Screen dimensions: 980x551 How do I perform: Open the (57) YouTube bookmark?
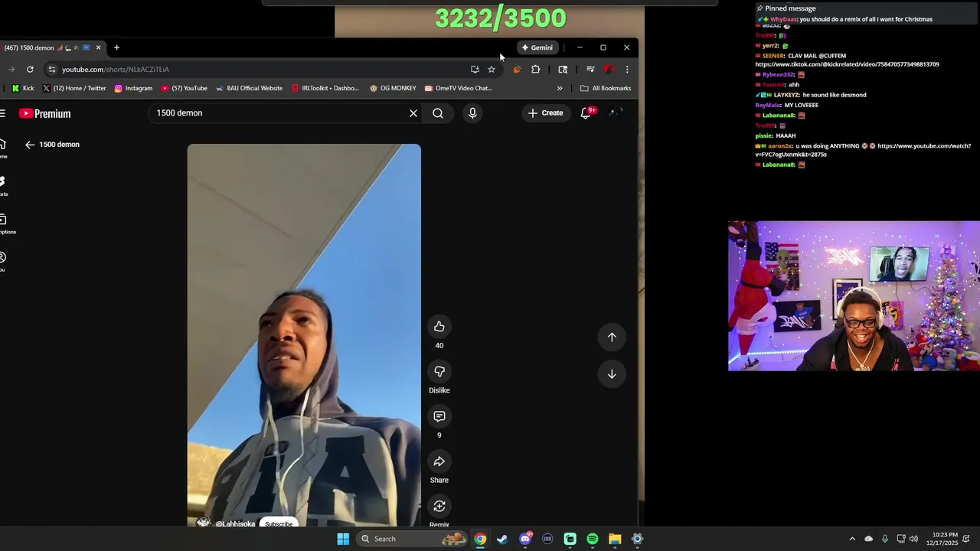click(x=184, y=88)
